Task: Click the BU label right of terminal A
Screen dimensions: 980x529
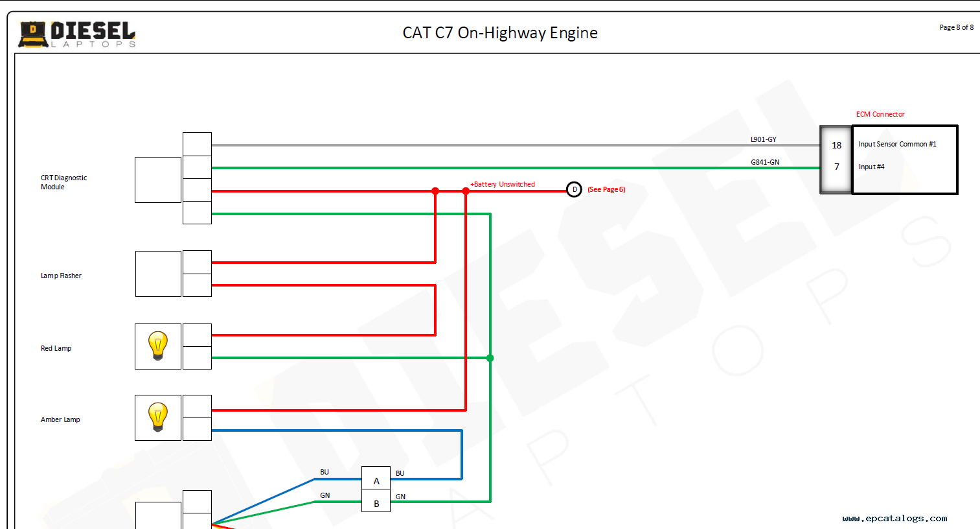Action: [x=400, y=473]
